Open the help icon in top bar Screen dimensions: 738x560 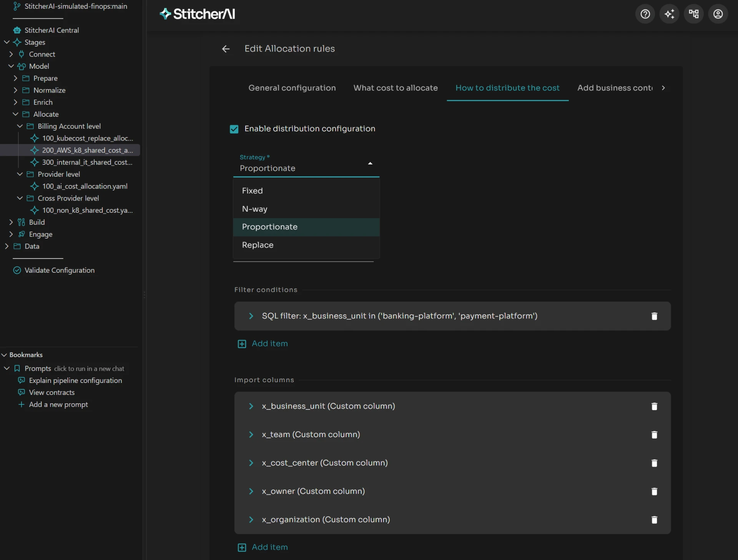click(645, 14)
